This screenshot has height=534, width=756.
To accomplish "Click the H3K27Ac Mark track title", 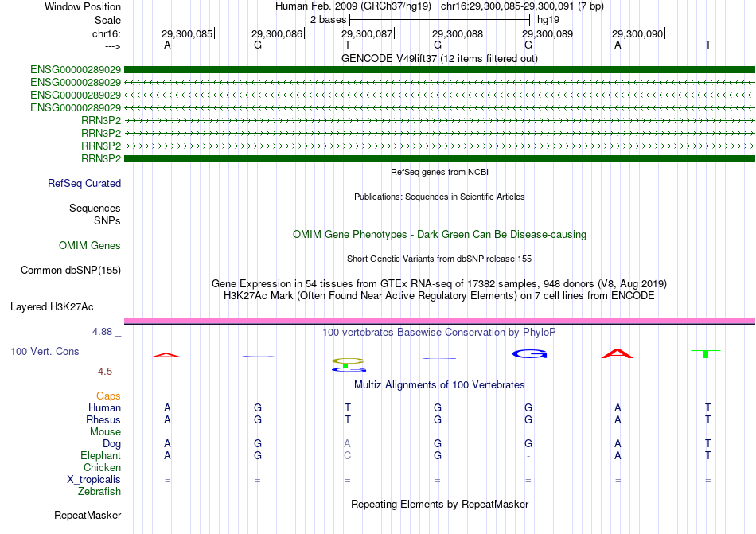I will (439, 295).
